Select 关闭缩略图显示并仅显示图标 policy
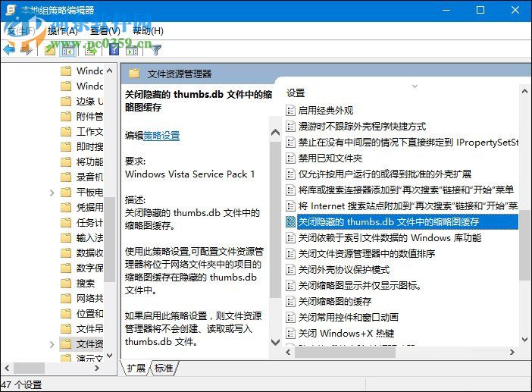This screenshot has width=532, height=392. 360,286
